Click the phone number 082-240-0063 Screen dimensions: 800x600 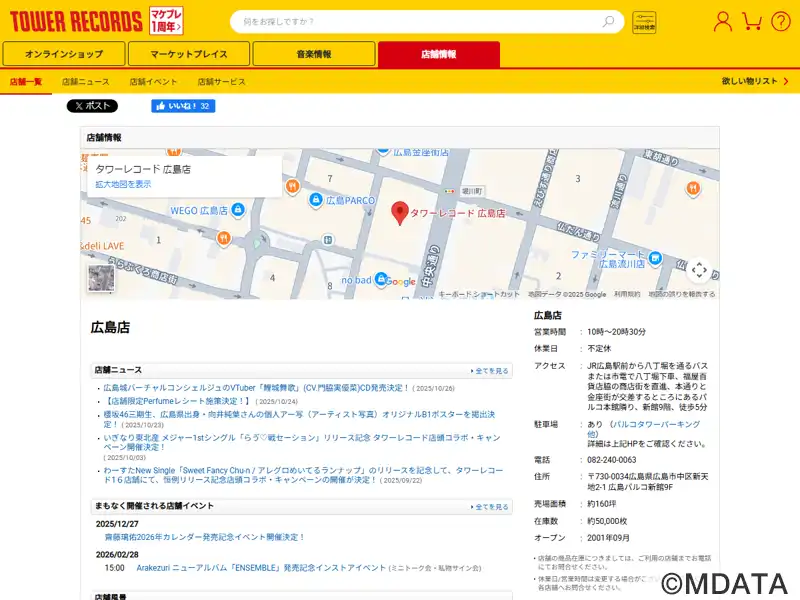pyautogui.click(x=611, y=460)
